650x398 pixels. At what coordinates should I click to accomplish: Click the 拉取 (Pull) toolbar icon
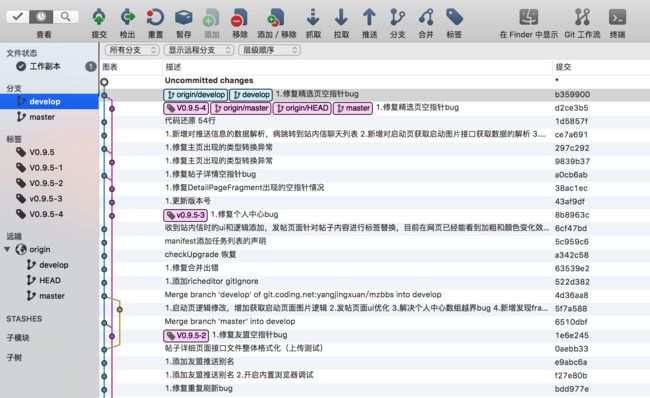tap(341, 18)
